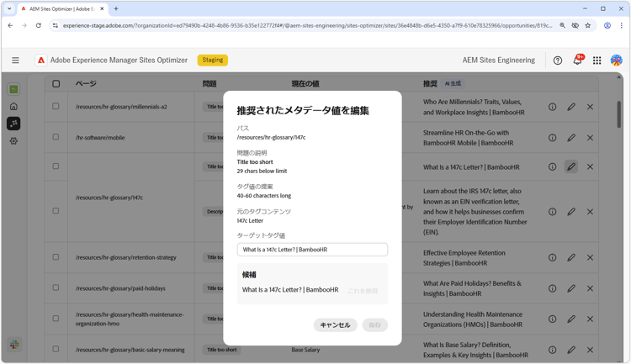This screenshot has height=364, width=631.
Task: Show info for 147c Letter title row
Action: click(552, 166)
